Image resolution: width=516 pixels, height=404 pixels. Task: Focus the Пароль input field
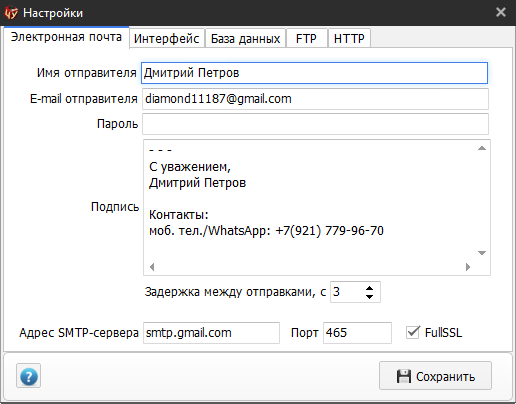[x=315, y=124]
